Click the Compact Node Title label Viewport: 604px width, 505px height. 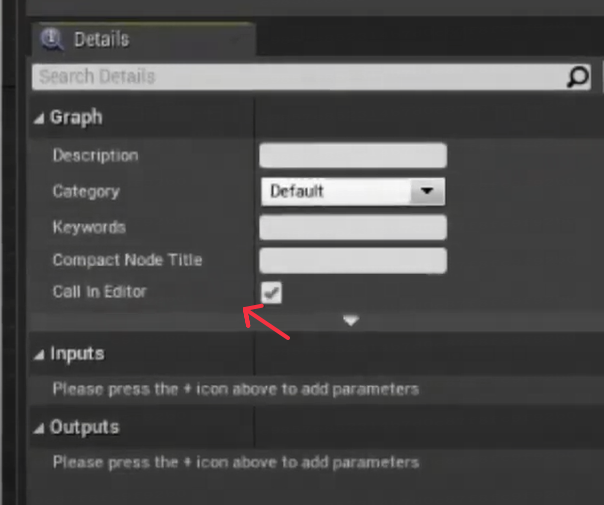click(127, 260)
